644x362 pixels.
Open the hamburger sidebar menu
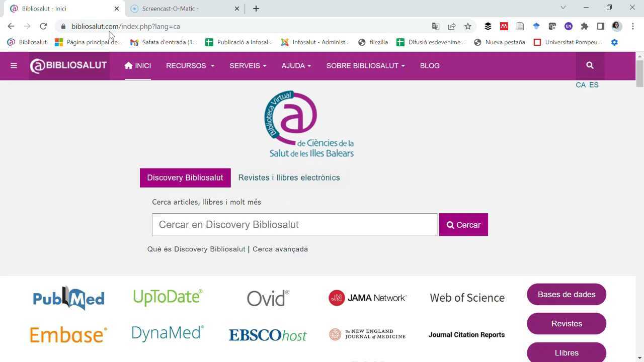pos(14,65)
